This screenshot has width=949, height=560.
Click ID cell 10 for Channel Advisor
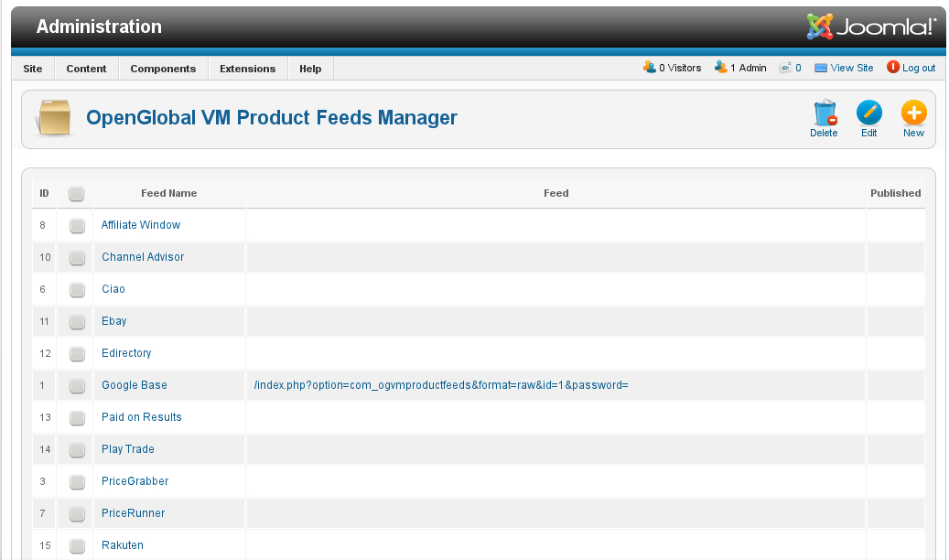(x=46, y=257)
